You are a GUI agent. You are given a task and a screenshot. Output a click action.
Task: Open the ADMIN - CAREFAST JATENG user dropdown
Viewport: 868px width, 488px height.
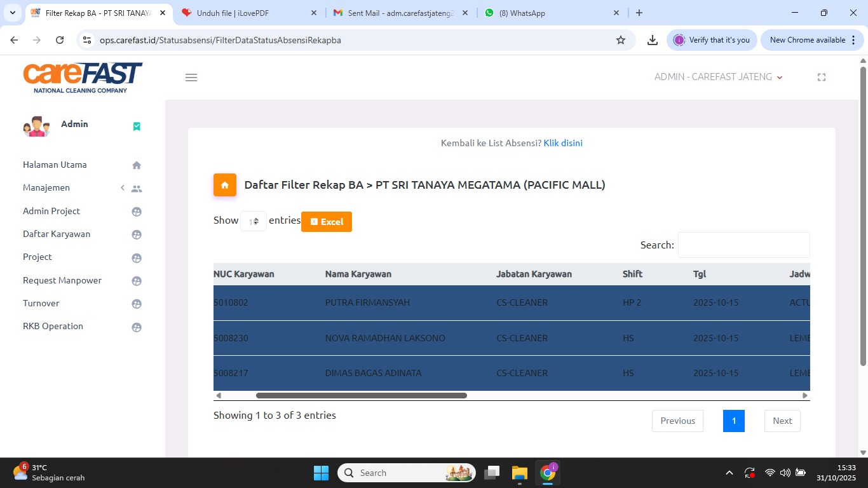click(718, 77)
